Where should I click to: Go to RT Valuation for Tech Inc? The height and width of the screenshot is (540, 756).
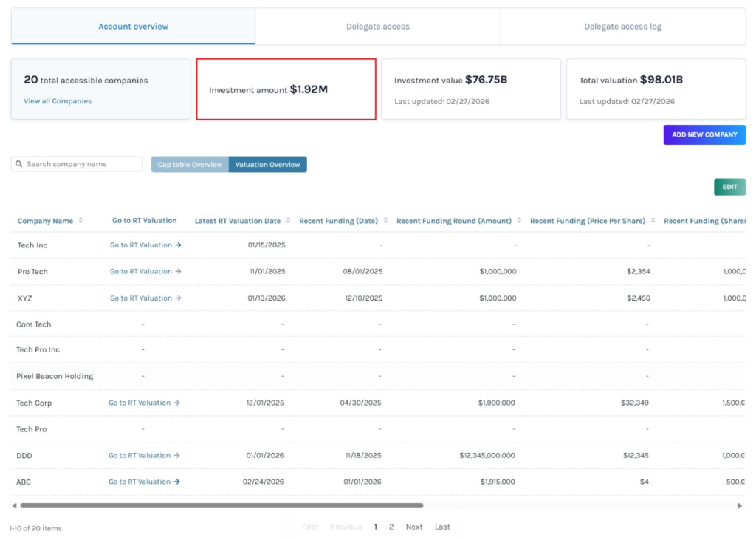[145, 245]
